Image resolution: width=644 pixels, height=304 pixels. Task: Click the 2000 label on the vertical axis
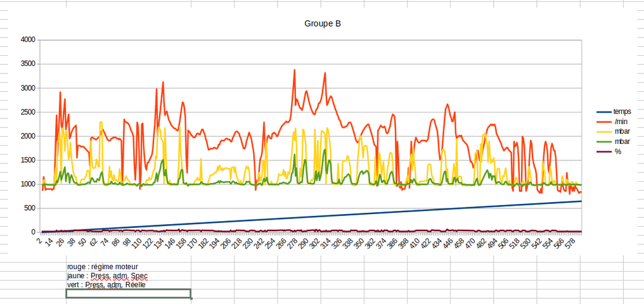tap(27, 136)
